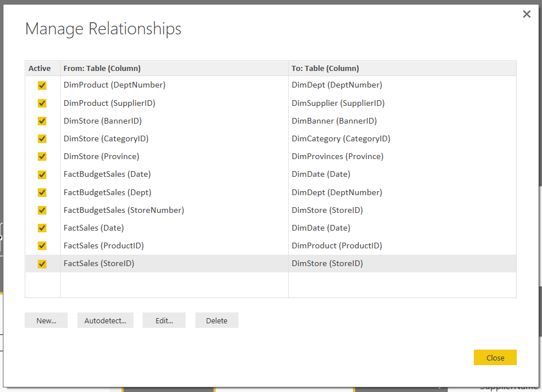The image size is (542, 392).
Task: Click the New... relationship button
Action: pos(46,320)
